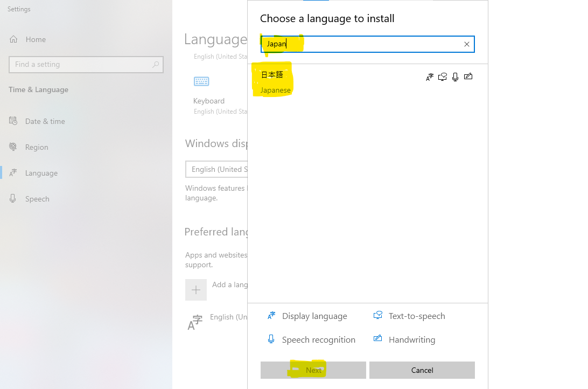Open Region settings page
The height and width of the screenshot is (389, 588).
click(37, 147)
